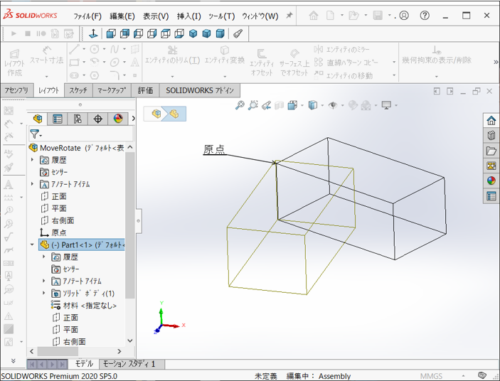Screen dimensions: 500x381
Task: Click the view orientation cube icon
Action: tap(313, 105)
